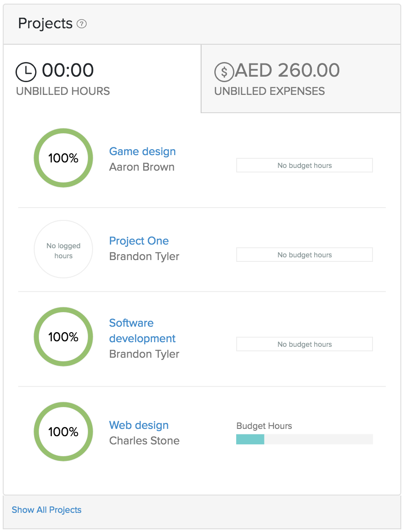Image resolution: width=404 pixels, height=532 pixels.
Task: Click client name Charles Stone
Action: [x=144, y=441]
